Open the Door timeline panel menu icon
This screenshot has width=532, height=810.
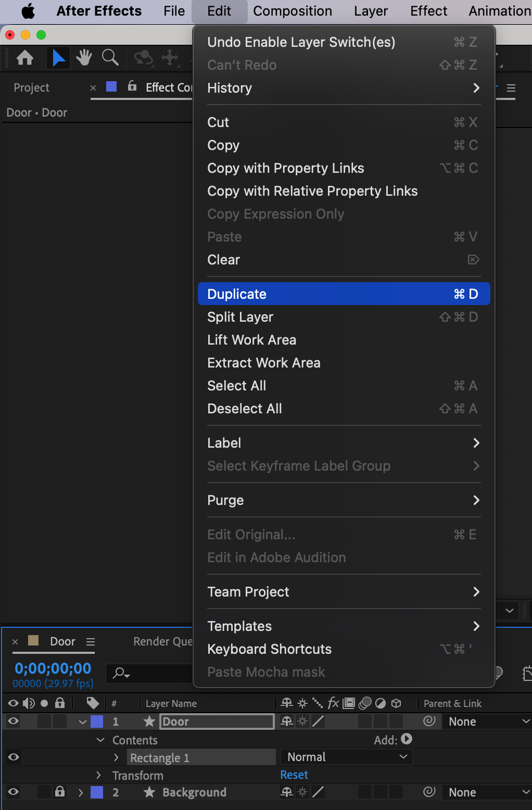(91, 642)
